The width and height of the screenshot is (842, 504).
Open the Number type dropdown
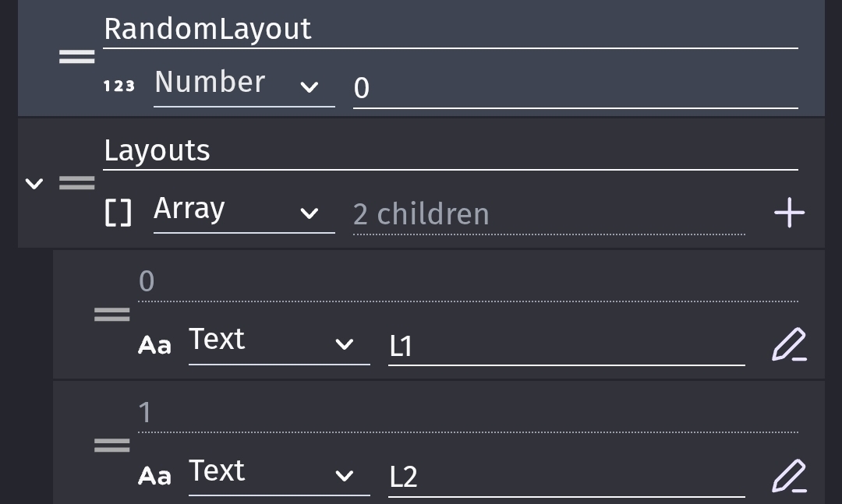coord(244,84)
